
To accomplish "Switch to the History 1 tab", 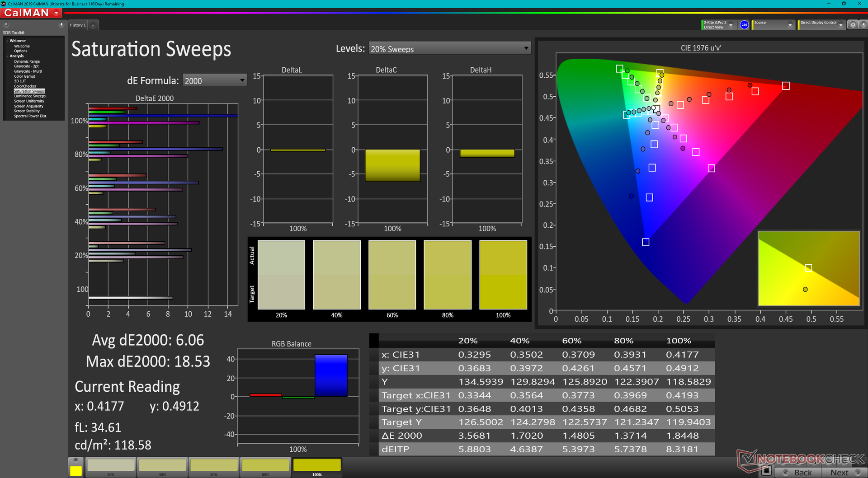I will [77, 25].
